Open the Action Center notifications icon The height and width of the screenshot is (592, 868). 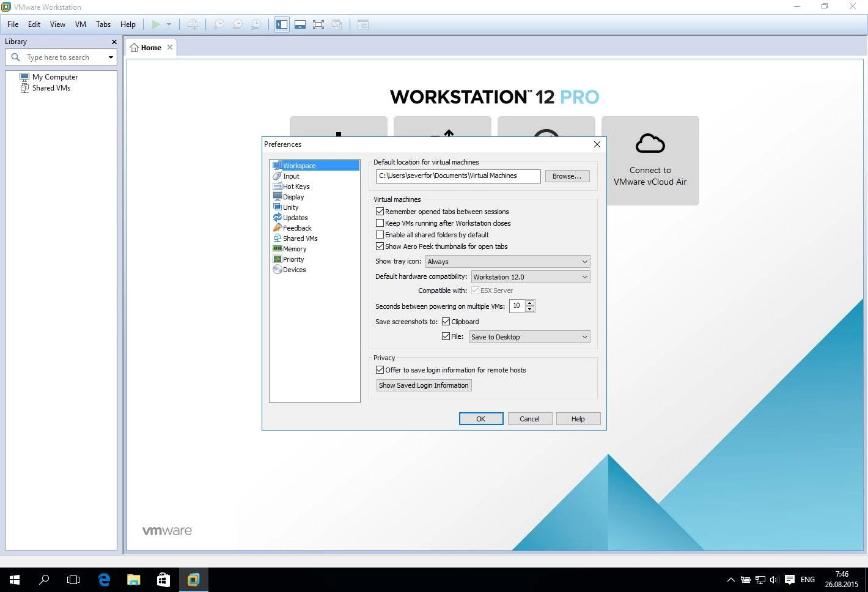pos(790,579)
